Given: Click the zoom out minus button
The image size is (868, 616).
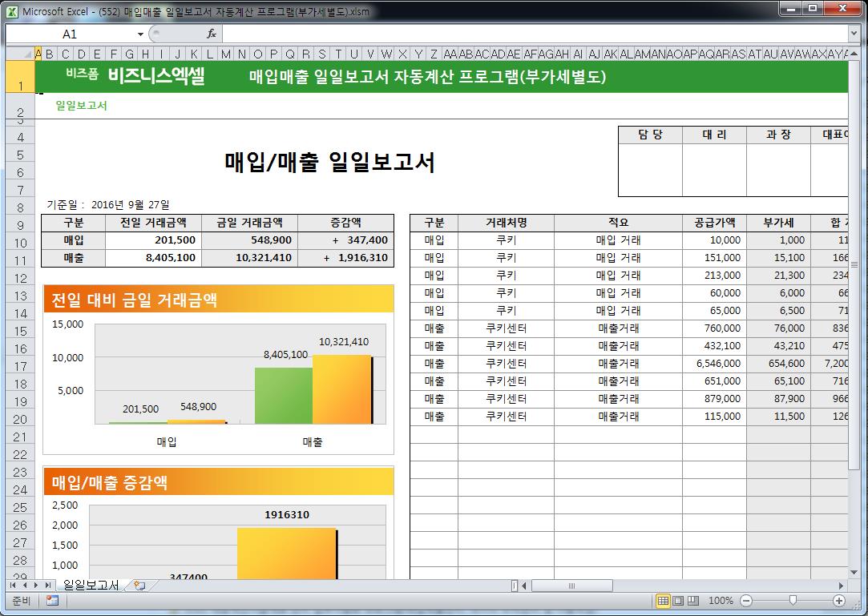Looking at the screenshot, I should click(x=746, y=601).
